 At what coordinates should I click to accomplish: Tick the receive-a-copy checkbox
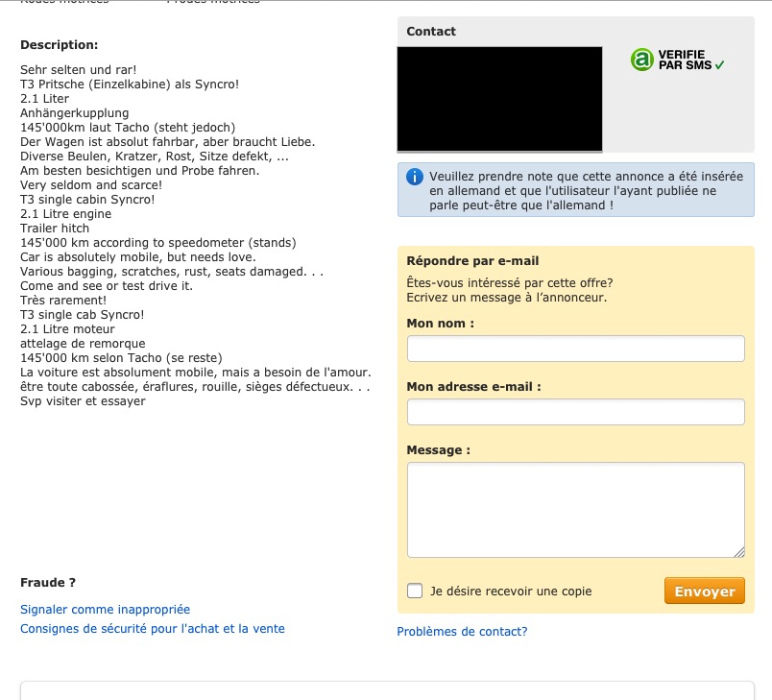(415, 591)
